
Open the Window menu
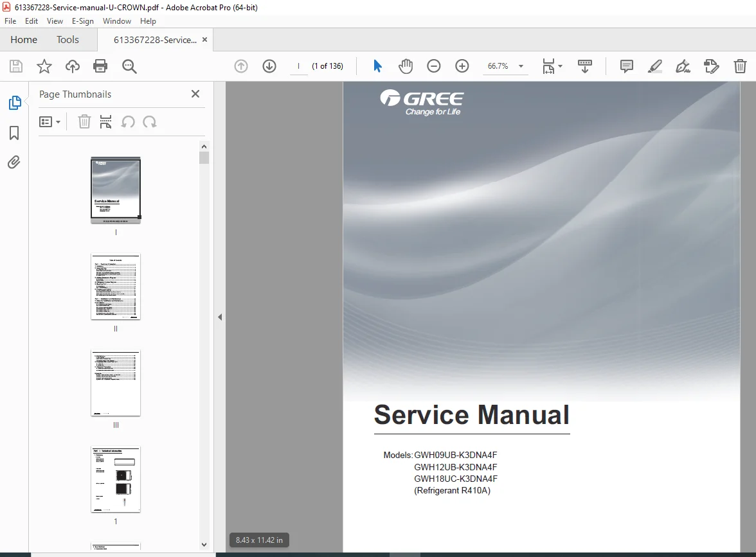point(117,21)
